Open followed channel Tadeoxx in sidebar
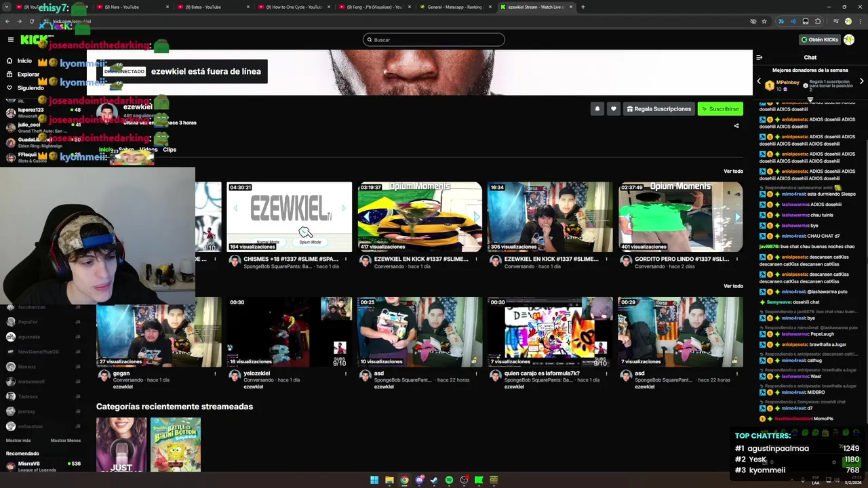This screenshot has height=488, width=868. (43, 396)
